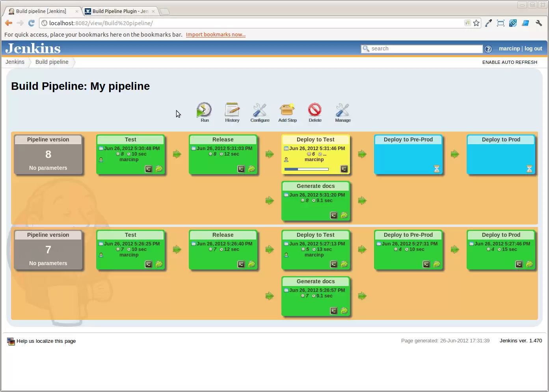
Task: Open the Configure tools icon
Action: click(260, 110)
